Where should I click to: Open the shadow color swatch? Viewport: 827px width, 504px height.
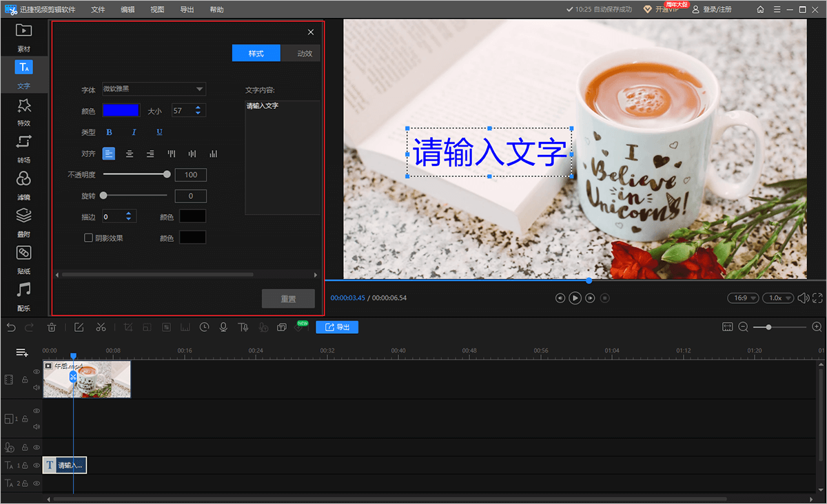193,238
